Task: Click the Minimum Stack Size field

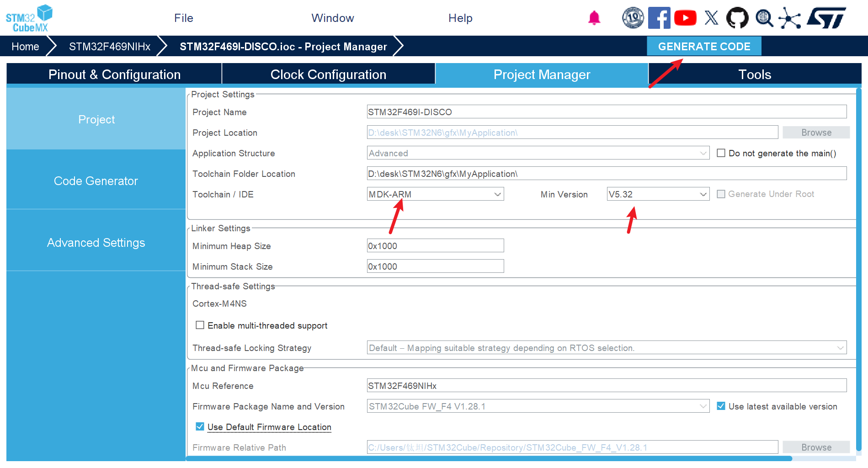Action: point(435,266)
